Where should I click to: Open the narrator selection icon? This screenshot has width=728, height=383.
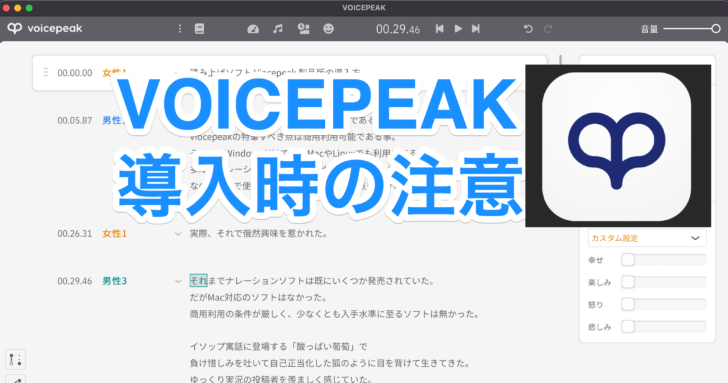tap(303, 29)
